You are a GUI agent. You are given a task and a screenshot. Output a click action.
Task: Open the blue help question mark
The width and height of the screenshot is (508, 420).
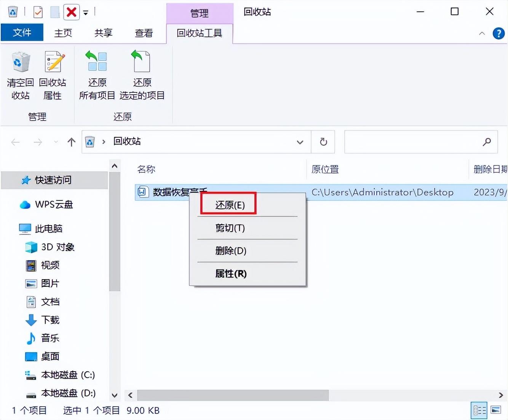coord(498,33)
